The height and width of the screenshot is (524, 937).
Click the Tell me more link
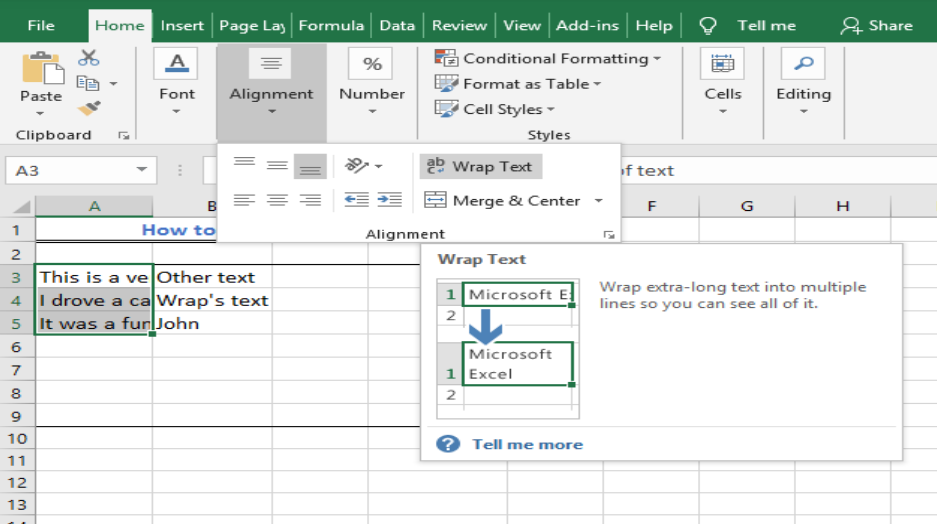[x=527, y=444]
